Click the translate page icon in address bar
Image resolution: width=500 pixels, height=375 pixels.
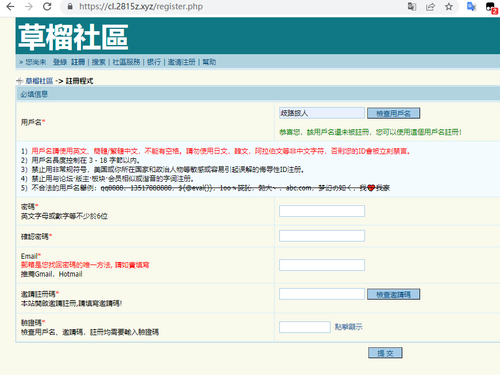coord(412,7)
